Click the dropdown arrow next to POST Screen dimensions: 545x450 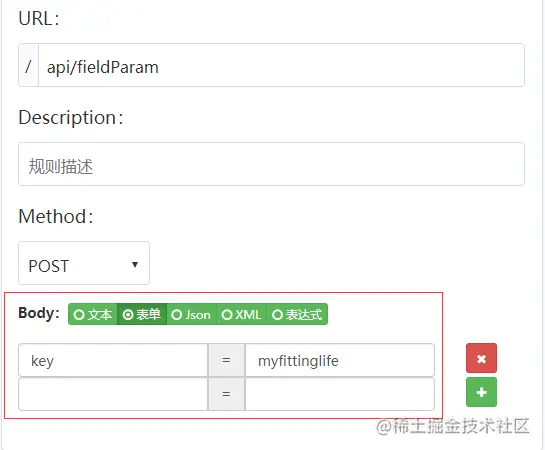pyautogui.click(x=135, y=265)
